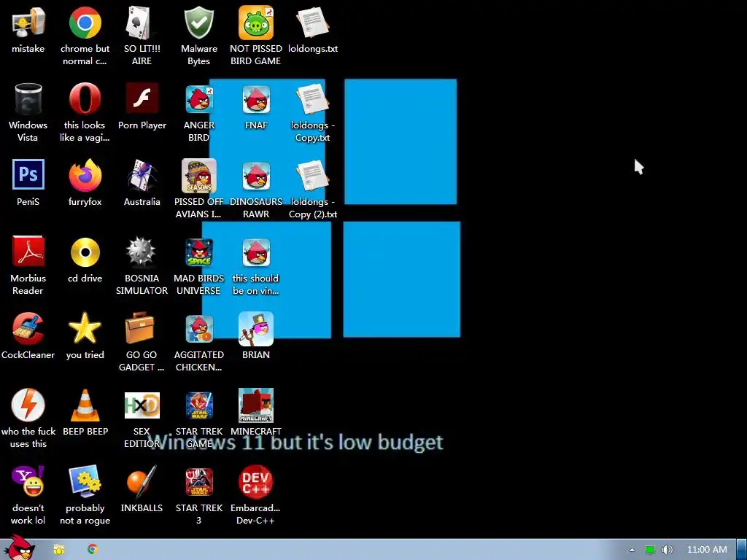747x560 pixels.
Task: Select the loldongs.txt file
Action: pos(312,23)
